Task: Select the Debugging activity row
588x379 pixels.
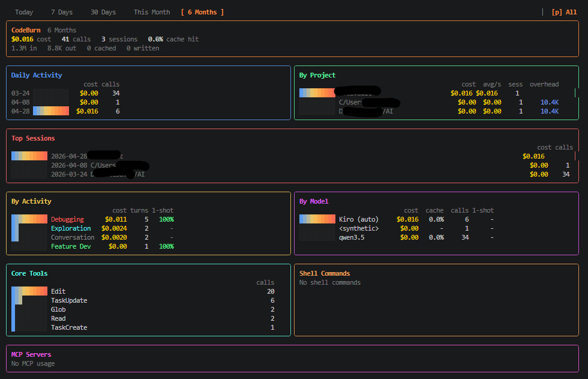Action: click(92, 219)
